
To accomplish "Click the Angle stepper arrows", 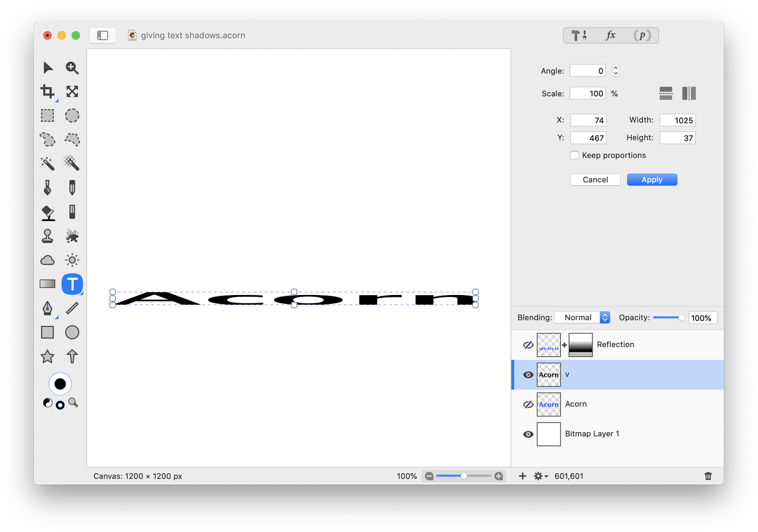I will coord(616,71).
